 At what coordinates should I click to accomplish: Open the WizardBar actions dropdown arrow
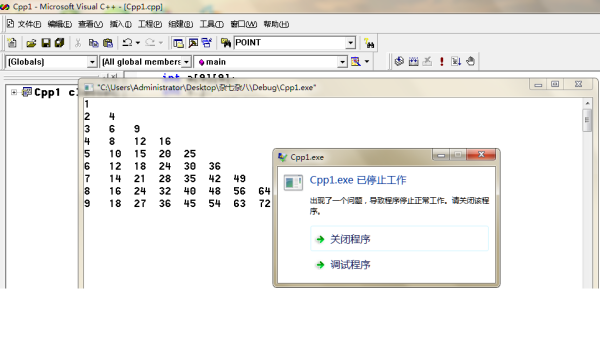tap(367, 62)
